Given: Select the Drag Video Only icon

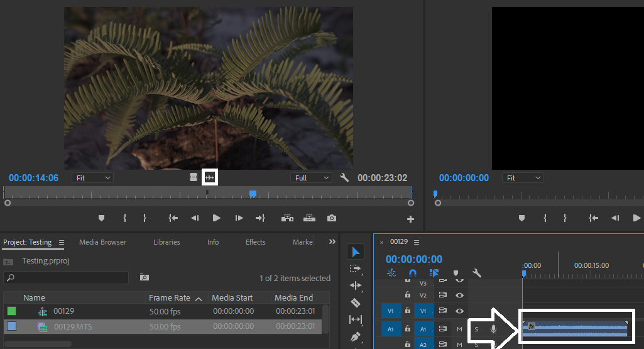Looking at the screenshot, I should tap(193, 177).
